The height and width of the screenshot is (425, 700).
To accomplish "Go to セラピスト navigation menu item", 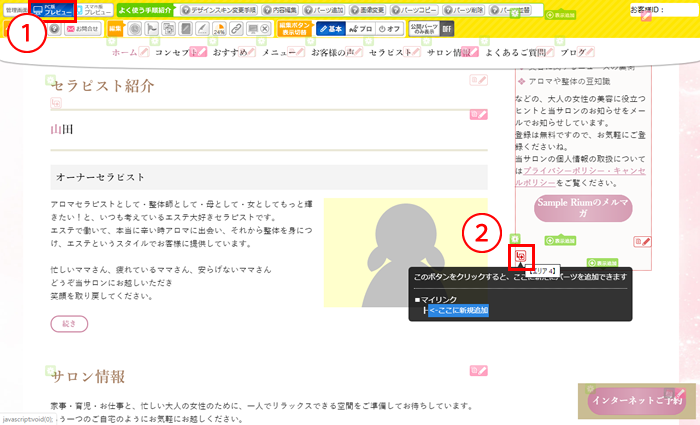I will (390, 52).
